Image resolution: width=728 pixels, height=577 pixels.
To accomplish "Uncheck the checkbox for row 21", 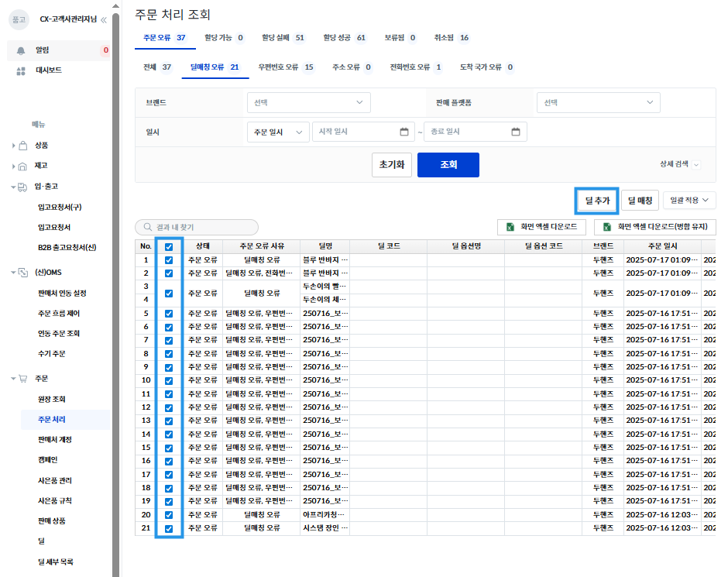I will [x=169, y=528].
